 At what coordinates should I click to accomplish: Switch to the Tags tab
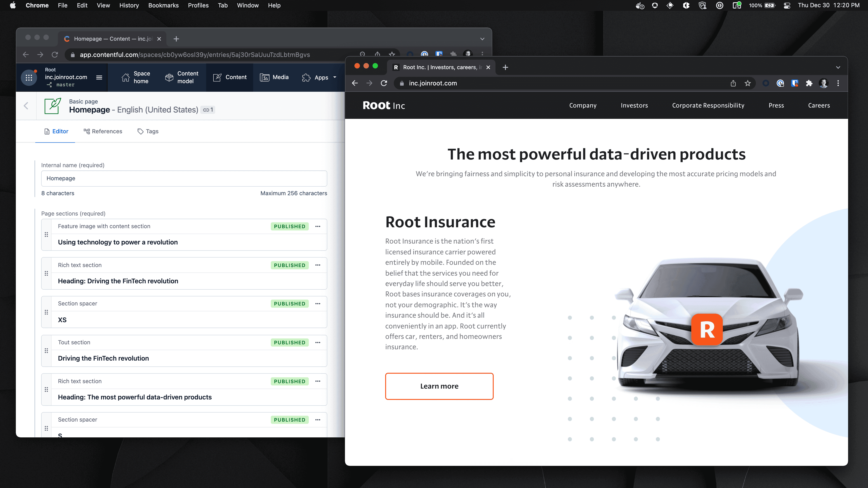click(x=148, y=131)
